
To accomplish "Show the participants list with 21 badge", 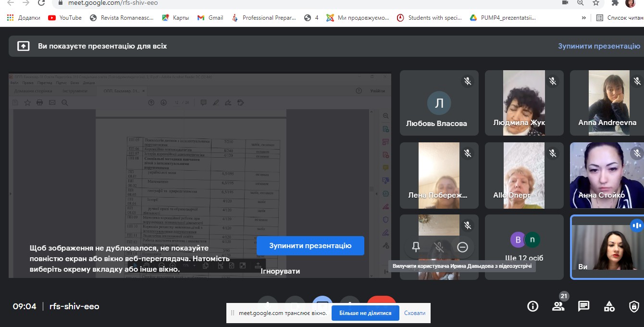I will click(x=558, y=306).
